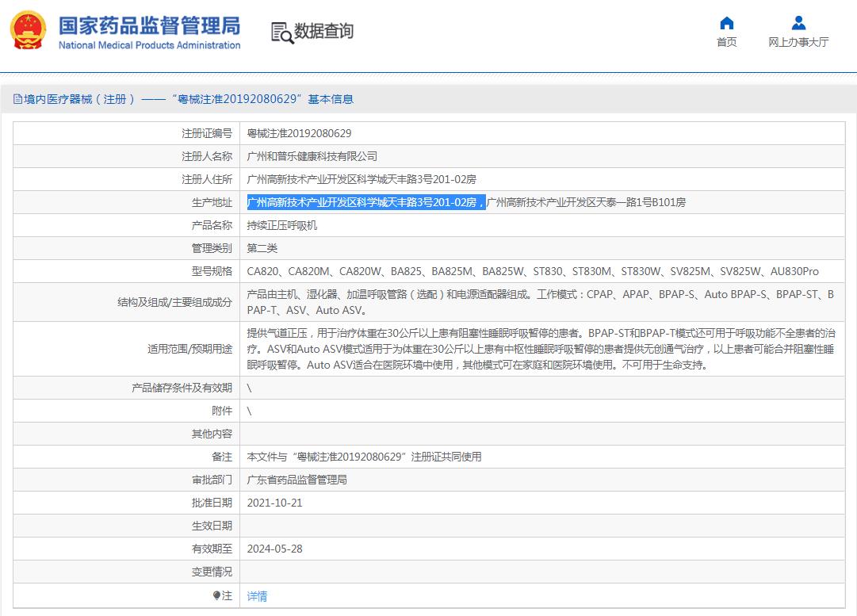
Task: Click the 批准日期 label
Action: [212, 503]
